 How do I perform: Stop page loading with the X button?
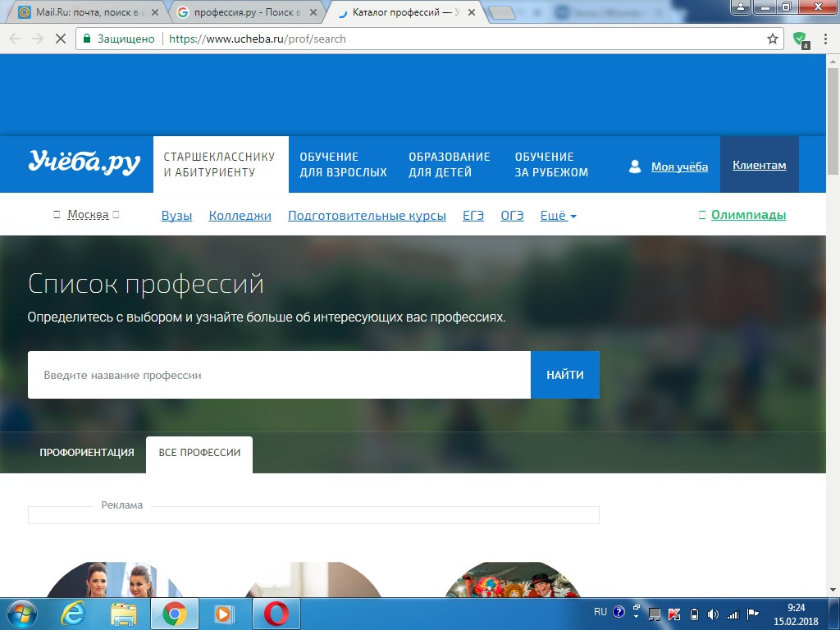[x=61, y=39]
